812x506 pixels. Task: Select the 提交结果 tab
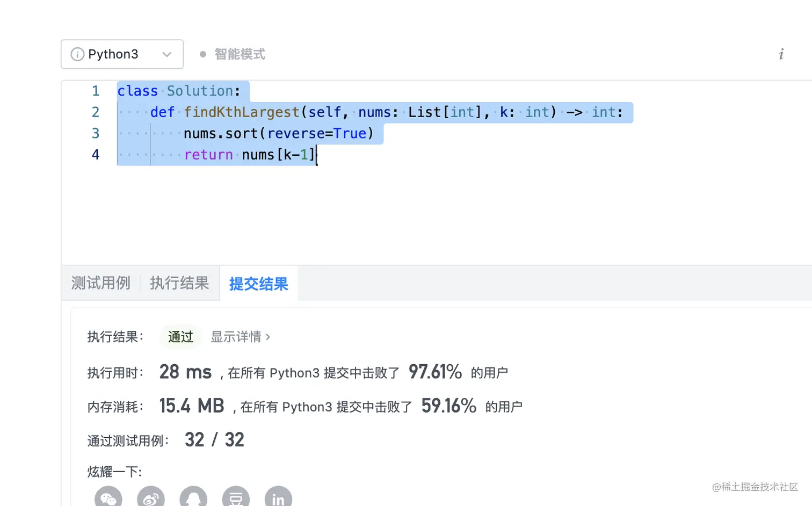(x=258, y=284)
